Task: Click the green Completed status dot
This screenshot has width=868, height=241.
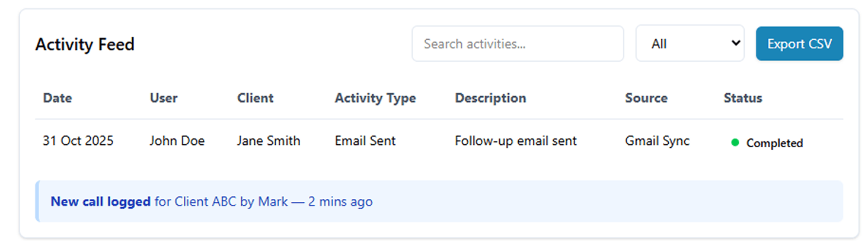Action: (735, 143)
